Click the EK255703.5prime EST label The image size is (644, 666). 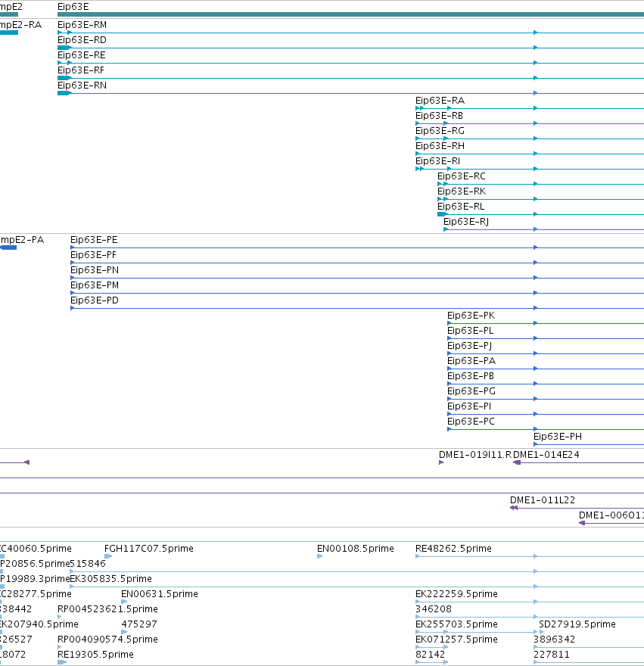pyautogui.click(x=456, y=624)
